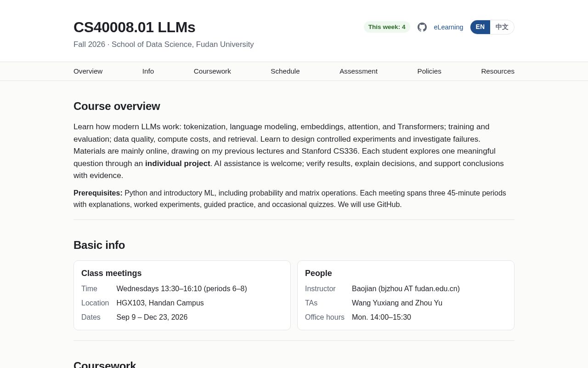Click the Prerequisites label

(98, 193)
